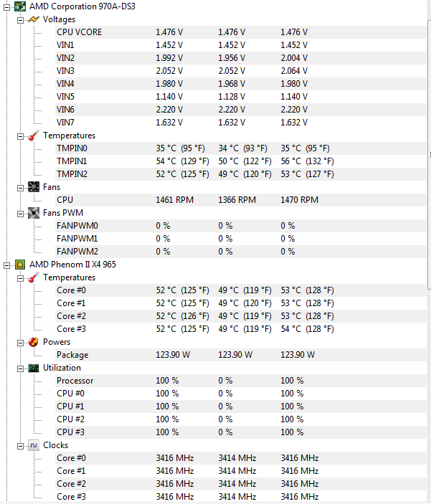
Task: Click the thermometer icon for motherboard Temperatures
Action: tap(33, 135)
